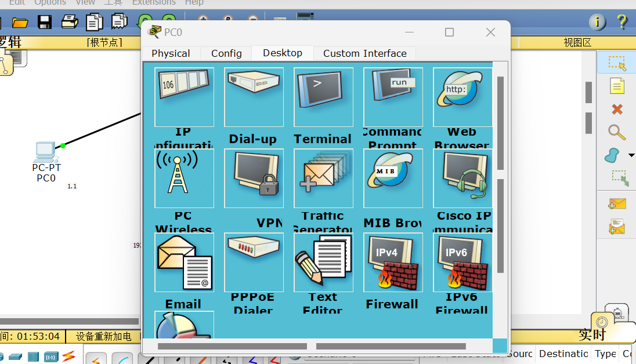
Task: Select the PC0 device in workspace
Action: [x=45, y=152]
